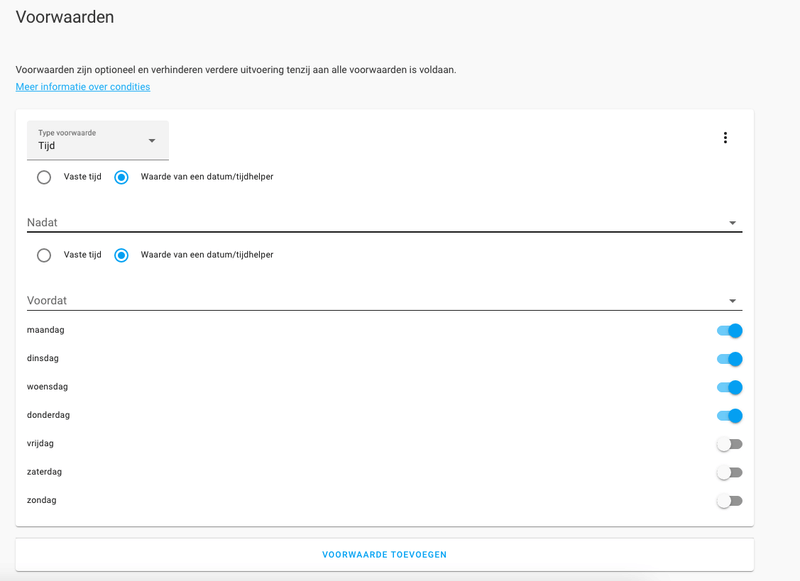The width and height of the screenshot is (800, 581).
Task: Turn on zondag
Action: click(729, 500)
